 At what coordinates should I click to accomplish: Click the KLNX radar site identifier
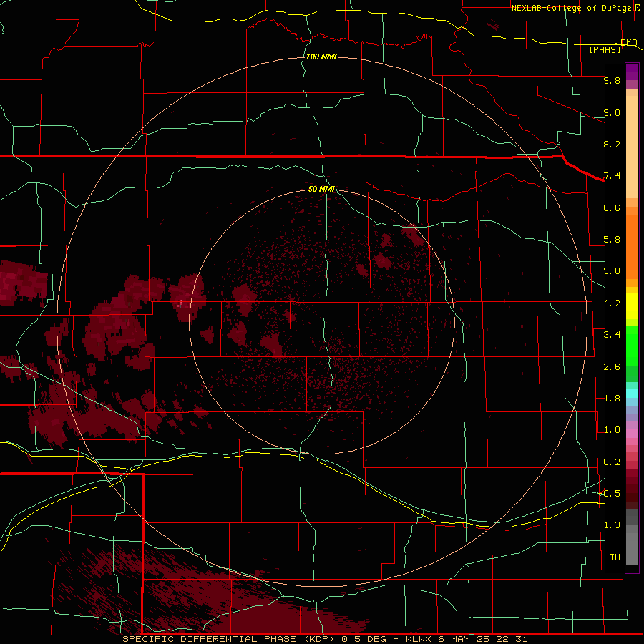click(419, 639)
